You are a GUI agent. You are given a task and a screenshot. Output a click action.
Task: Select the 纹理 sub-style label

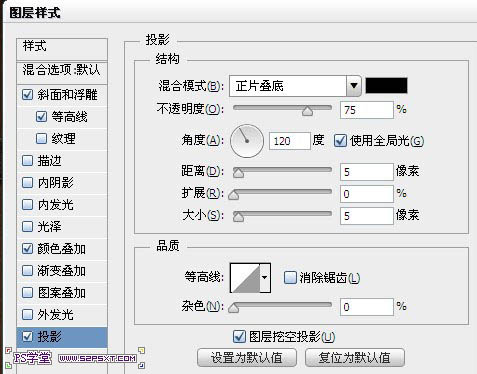click(x=63, y=139)
